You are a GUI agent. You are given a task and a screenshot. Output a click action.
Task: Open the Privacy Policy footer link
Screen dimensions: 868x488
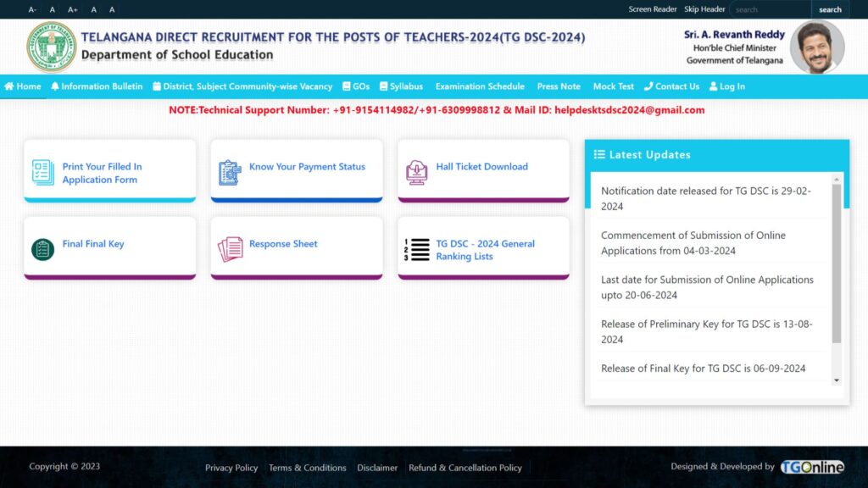pos(231,468)
